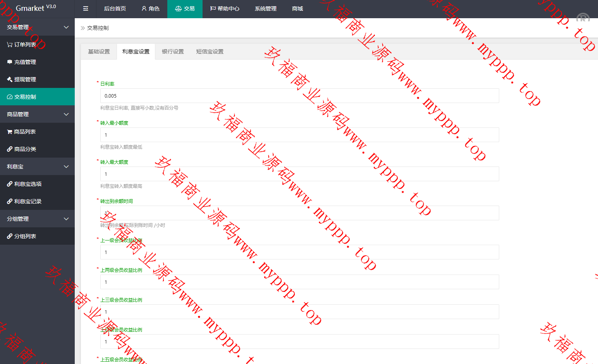
Task: Collapse the 交易管理 sidebar section
Action: coord(66,27)
